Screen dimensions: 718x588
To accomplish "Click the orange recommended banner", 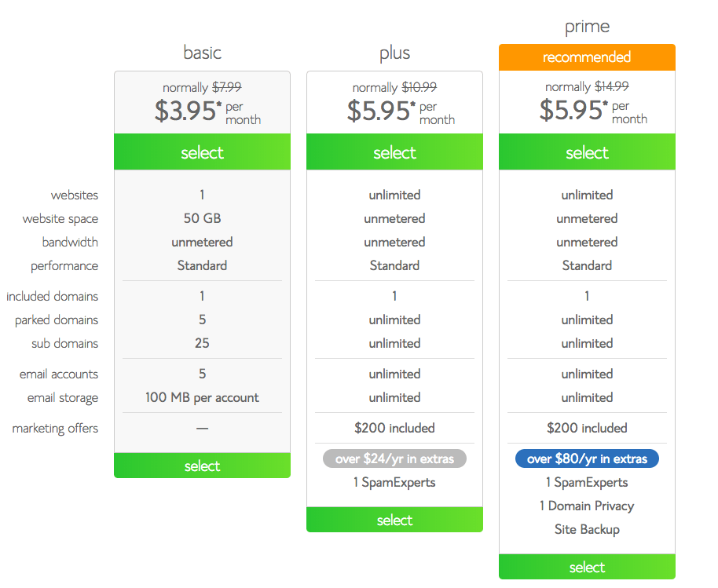I will coord(587,57).
